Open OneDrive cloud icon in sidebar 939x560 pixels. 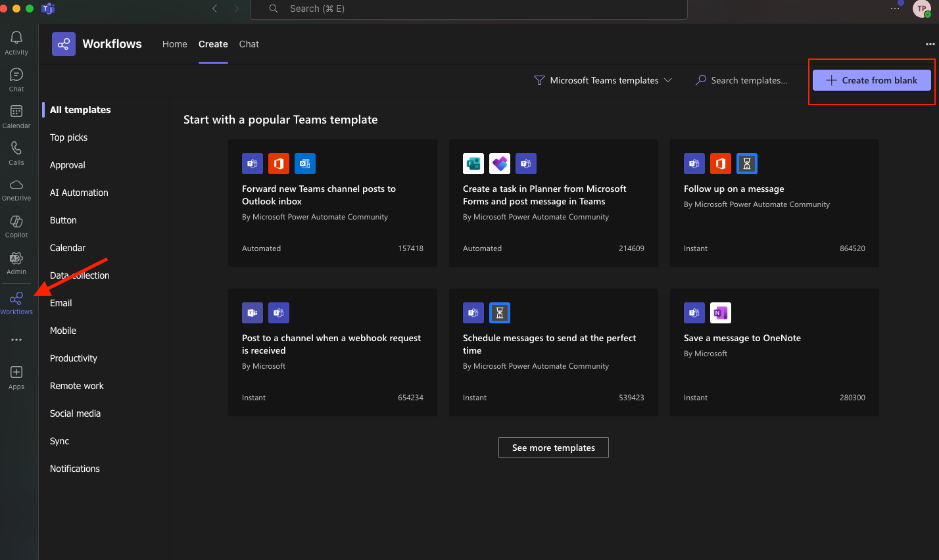tap(16, 189)
